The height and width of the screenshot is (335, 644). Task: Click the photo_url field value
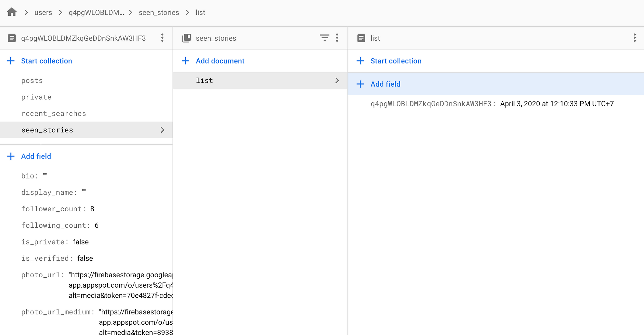click(121, 285)
